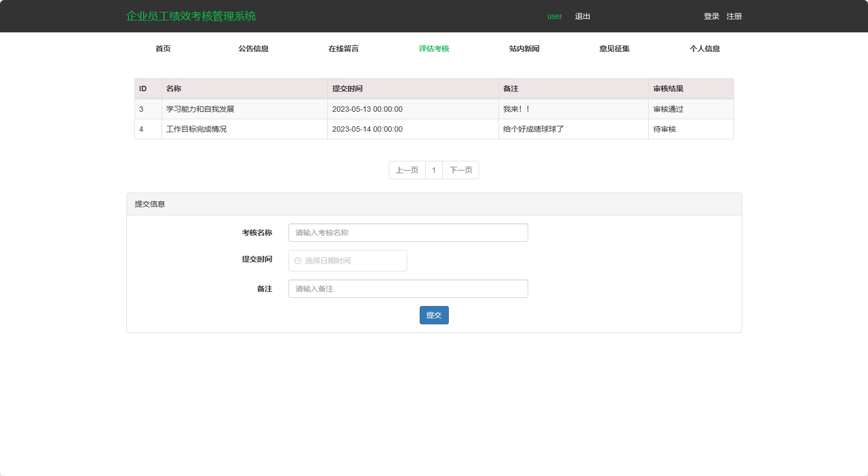Click the 退出 logout link
Screen dimensions: 868x476
(582, 16)
